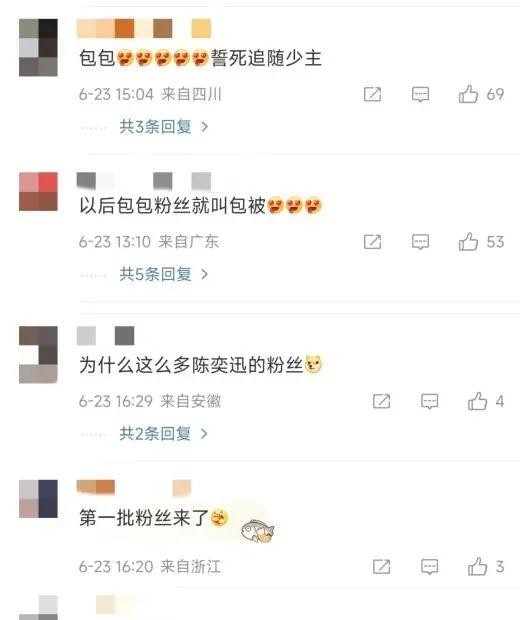Open avatar of the 安徽 commenter
The width and height of the screenshot is (520, 620).
pos(38,355)
